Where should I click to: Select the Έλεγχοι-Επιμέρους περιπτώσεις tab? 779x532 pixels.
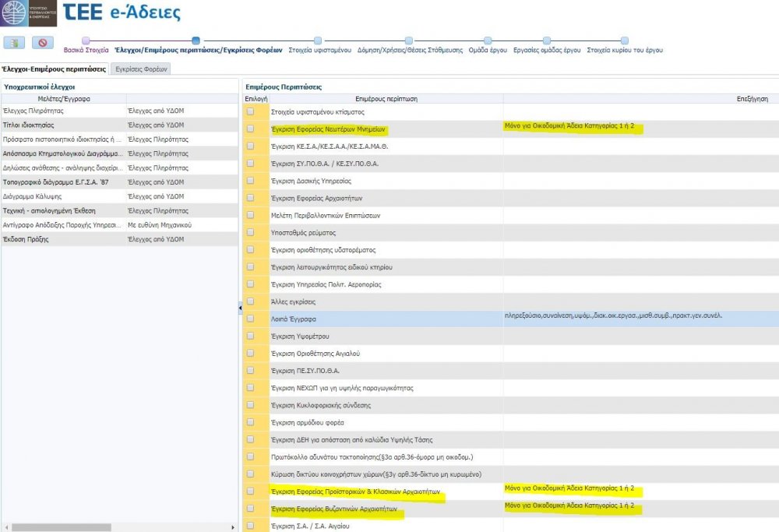[x=55, y=69]
